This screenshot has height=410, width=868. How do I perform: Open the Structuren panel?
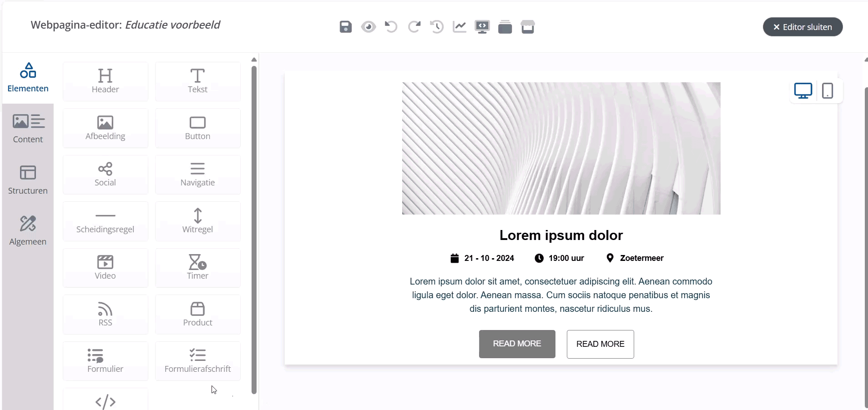pyautogui.click(x=28, y=179)
